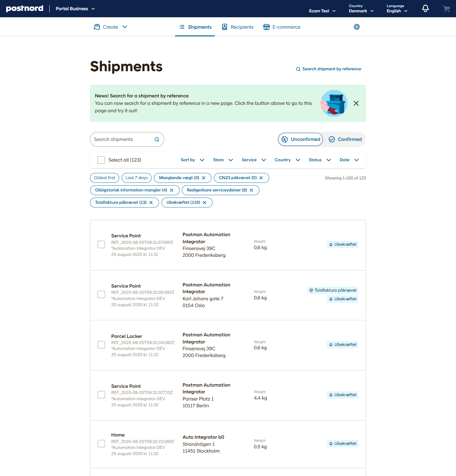Remove CN23 påkrævet (0) filter chip

[261, 178]
